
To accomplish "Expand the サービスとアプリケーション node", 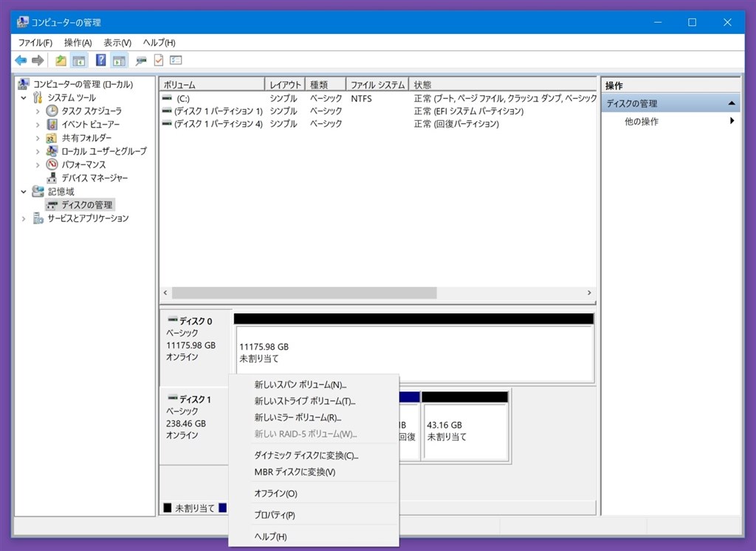I will [24, 218].
